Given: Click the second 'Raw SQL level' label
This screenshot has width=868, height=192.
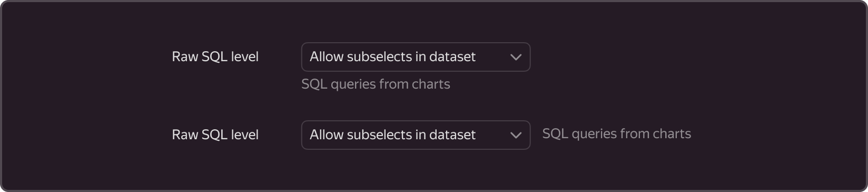Looking at the screenshot, I should pos(215,135).
